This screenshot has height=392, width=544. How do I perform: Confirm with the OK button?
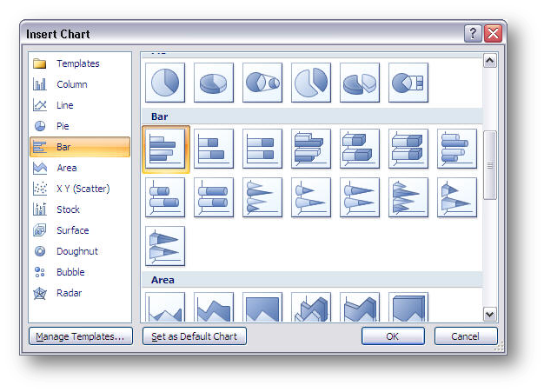coord(393,336)
